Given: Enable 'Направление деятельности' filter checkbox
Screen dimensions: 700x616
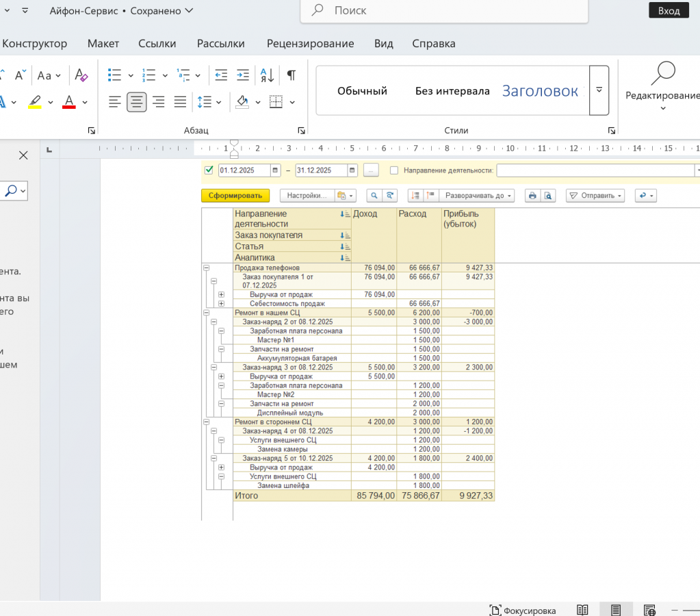Looking at the screenshot, I should pyautogui.click(x=393, y=170).
